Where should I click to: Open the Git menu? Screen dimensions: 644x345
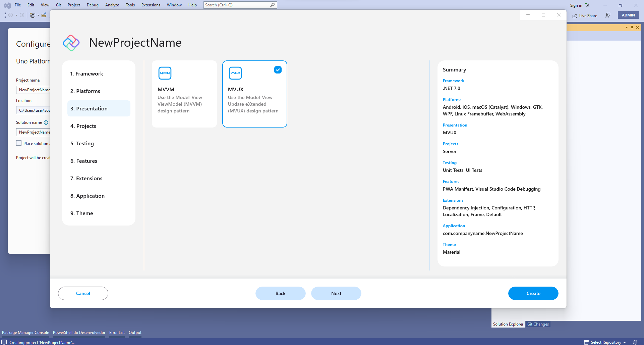click(x=58, y=5)
